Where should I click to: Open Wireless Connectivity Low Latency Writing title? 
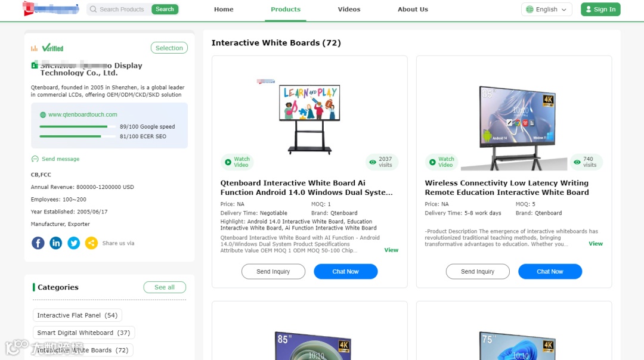[507, 188]
